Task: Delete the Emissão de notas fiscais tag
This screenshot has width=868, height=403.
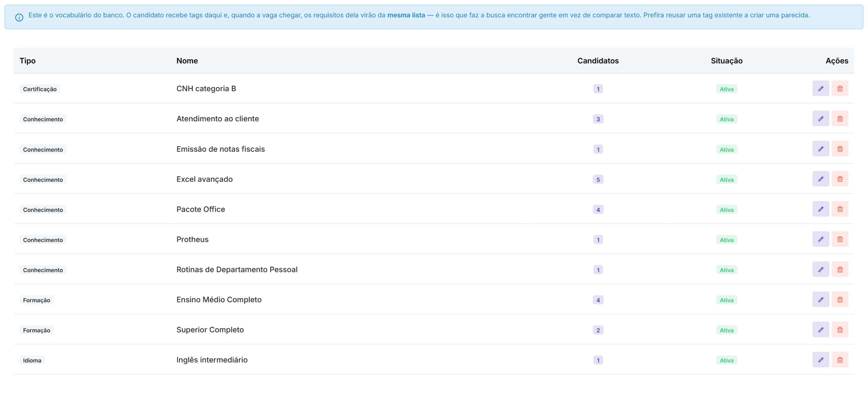Action: (840, 149)
